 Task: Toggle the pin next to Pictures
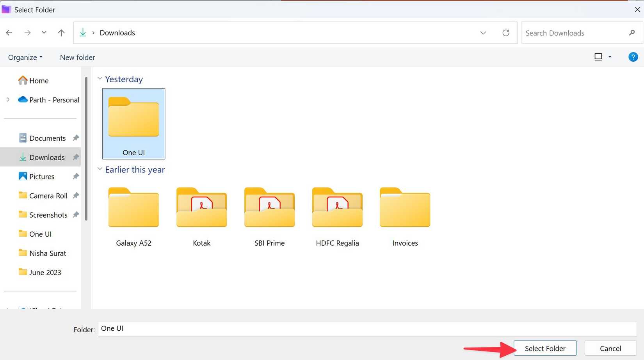coord(76,176)
